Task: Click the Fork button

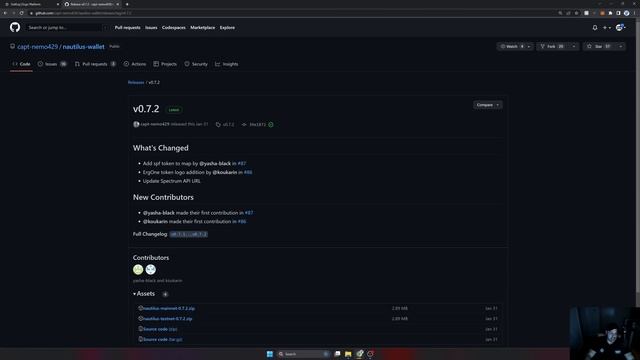Action: click(552, 47)
